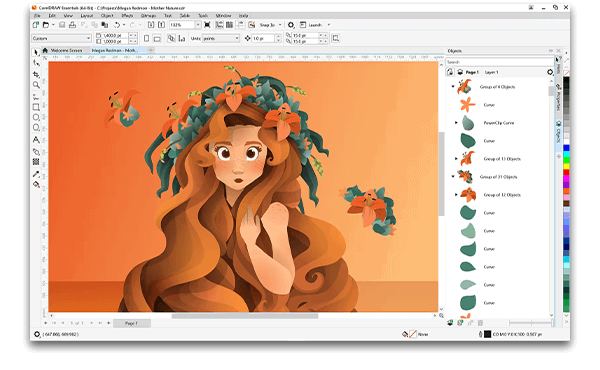
Task: Open the zoom level dropdown
Action: tap(198, 25)
